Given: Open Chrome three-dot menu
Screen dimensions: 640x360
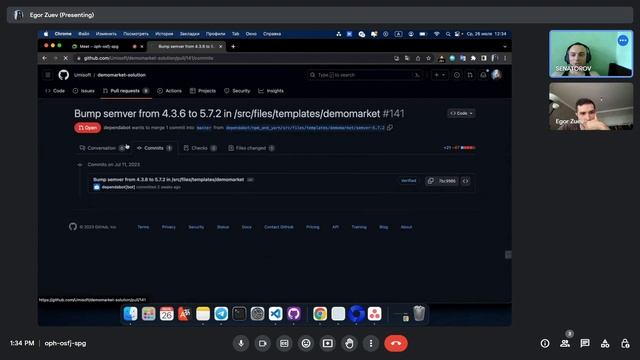Looking at the screenshot, I should coord(505,58).
